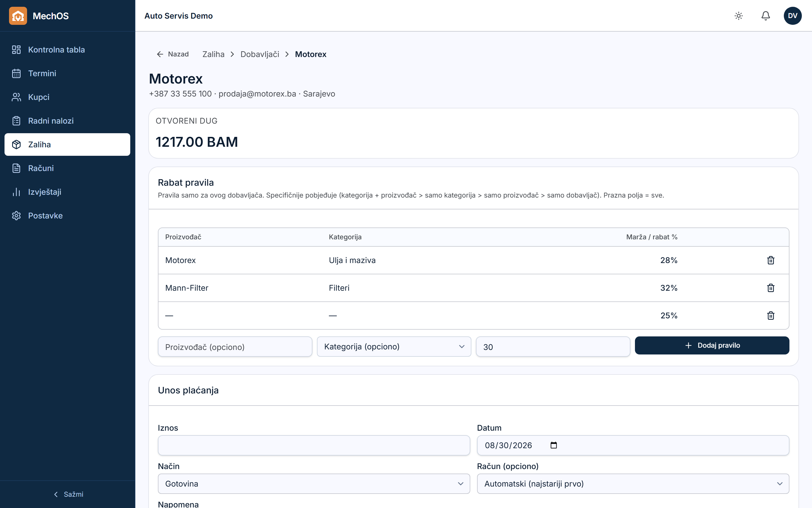Open the Kupci section
812x508 pixels.
(x=67, y=97)
